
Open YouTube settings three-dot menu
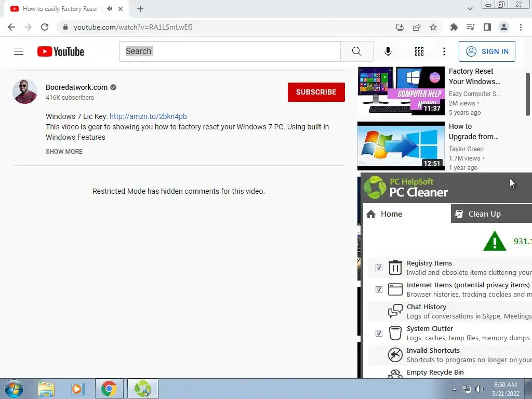(444, 51)
